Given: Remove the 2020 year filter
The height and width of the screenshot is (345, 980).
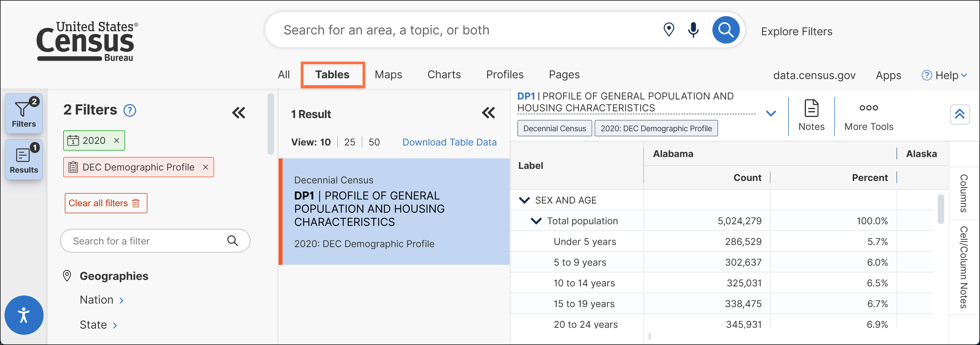Looking at the screenshot, I should tap(117, 141).
